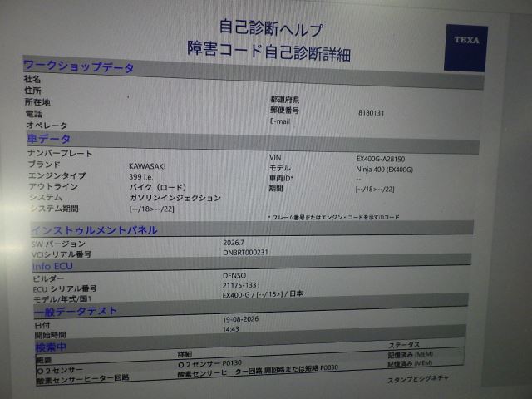Click the title 自己診断ヘルプ
Screen dimensions: 532x399
click(x=270, y=27)
